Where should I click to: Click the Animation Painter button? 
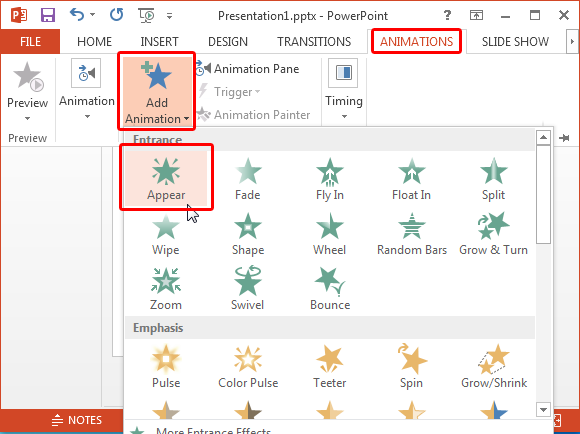click(254, 115)
